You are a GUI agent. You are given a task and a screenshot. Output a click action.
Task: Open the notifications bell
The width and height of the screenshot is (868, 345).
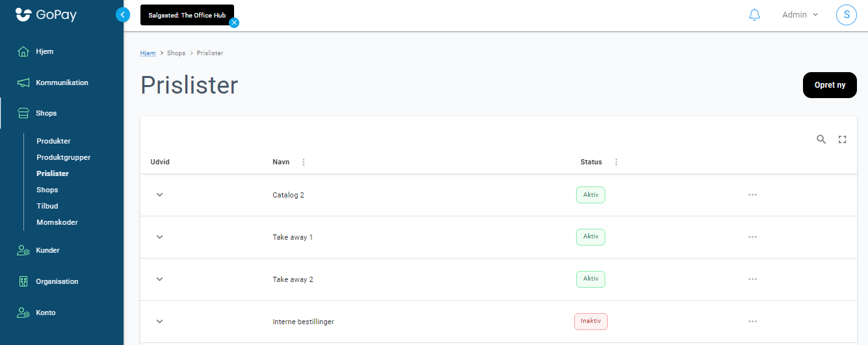click(755, 15)
